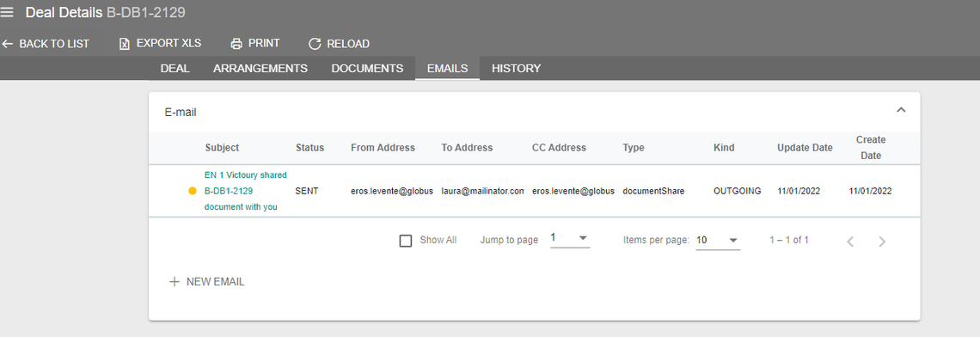
Task: Toggle the Show All checkbox
Action: click(x=406, y=241)
